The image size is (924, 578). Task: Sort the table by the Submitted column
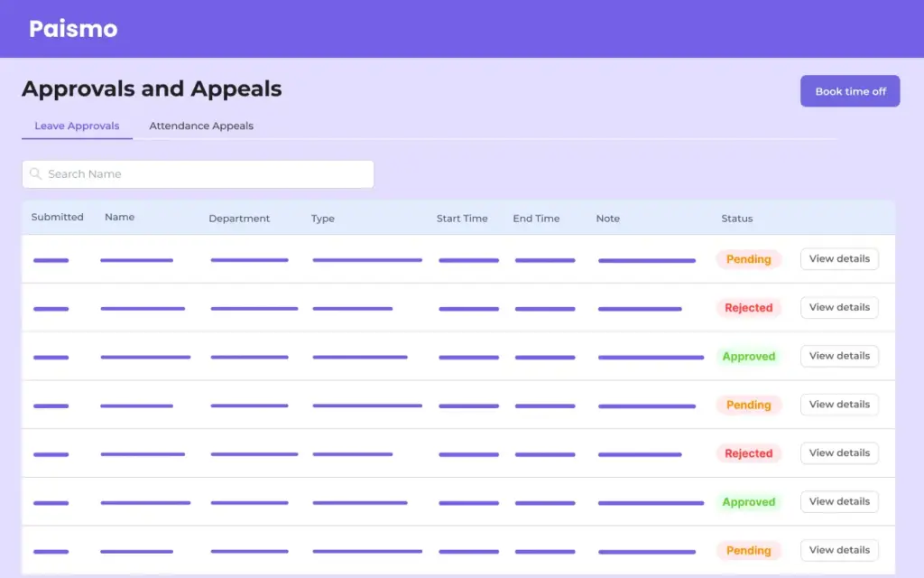tap(57, 218)
